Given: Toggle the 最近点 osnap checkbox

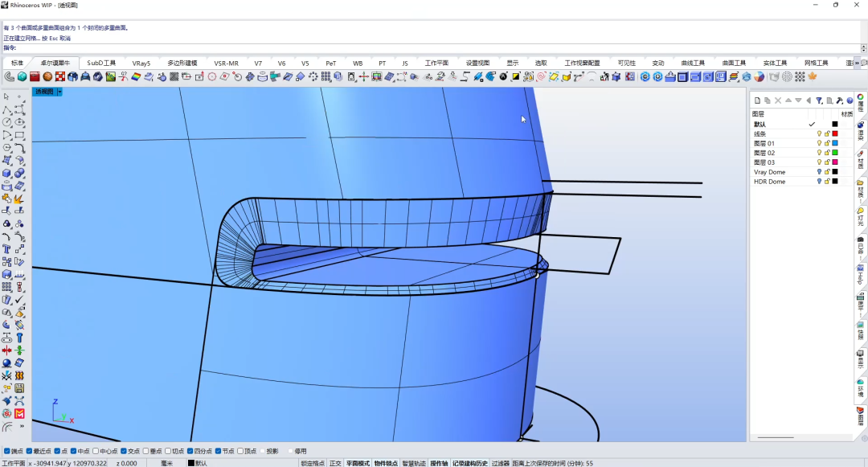Looking at the screenshot, I should click(x=30, y=451).
